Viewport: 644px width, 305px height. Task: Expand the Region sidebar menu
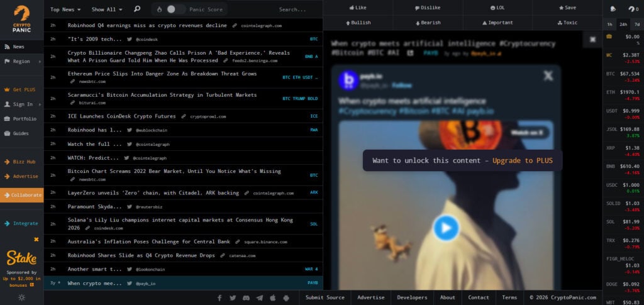[x=22, y=61]
